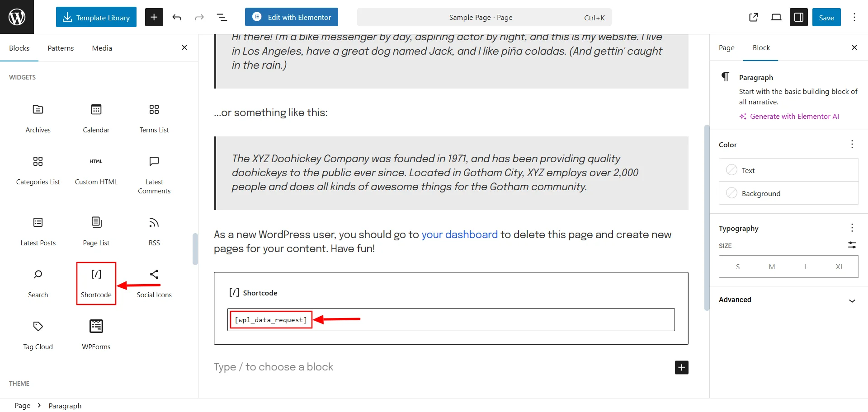868x412 pixels.
Task: Switch to the Patterns tab
Action: (x=61, y=47)
